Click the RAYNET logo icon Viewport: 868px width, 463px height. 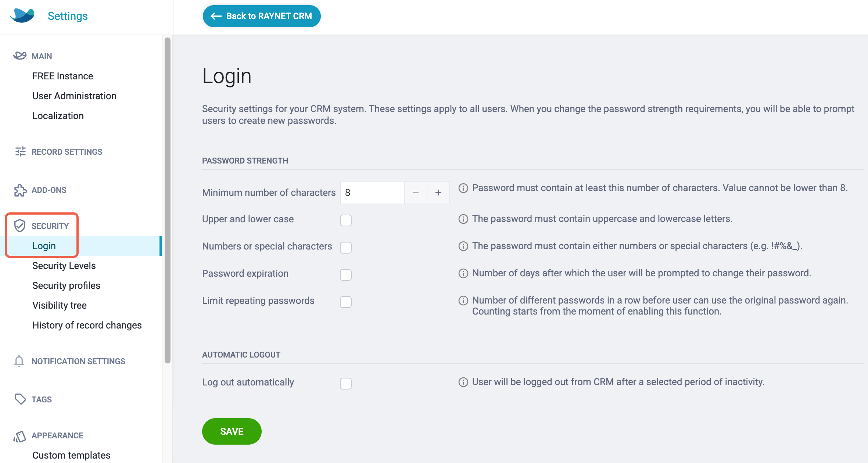point(22,16)
